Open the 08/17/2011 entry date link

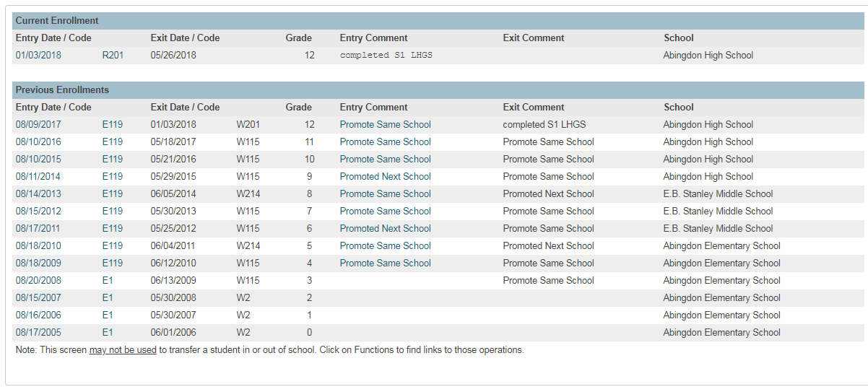(38, 228)
